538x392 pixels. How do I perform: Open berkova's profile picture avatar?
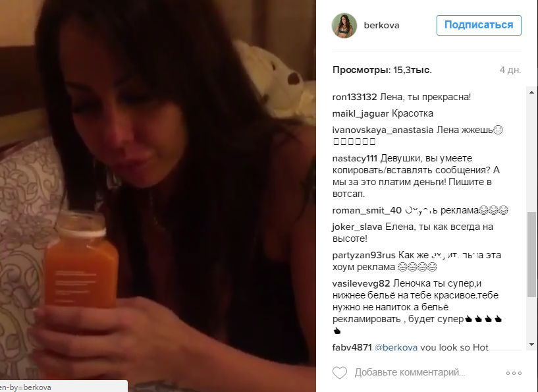[x=344, y=26]
